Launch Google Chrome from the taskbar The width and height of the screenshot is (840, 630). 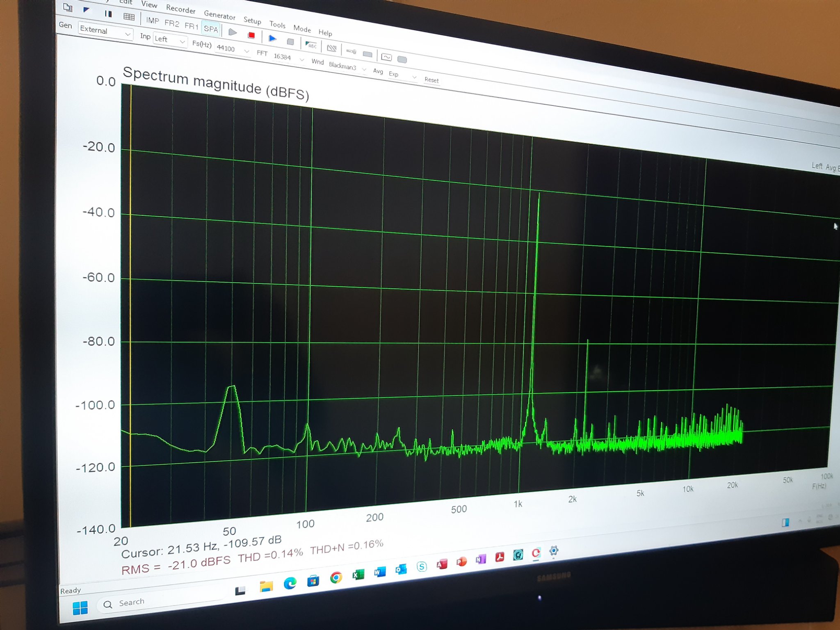[x=336, y=578]
